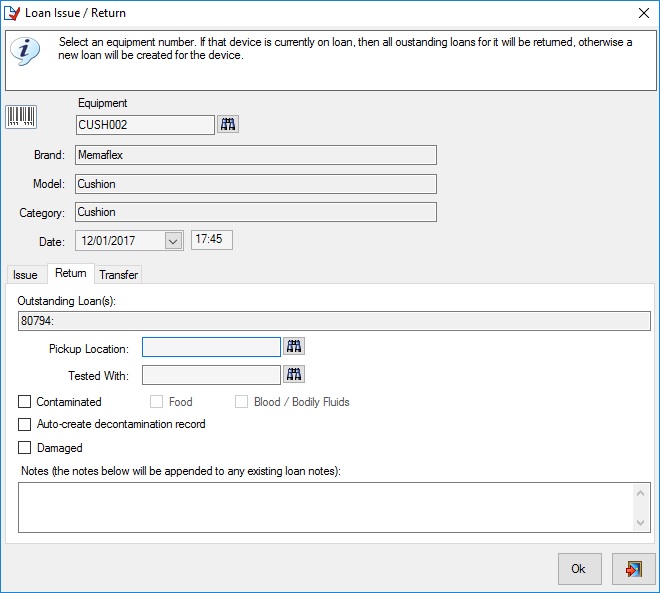Click the exit door icon button
Image resolution: width=660 pixels, height=593 pixels.
(633, 569)
